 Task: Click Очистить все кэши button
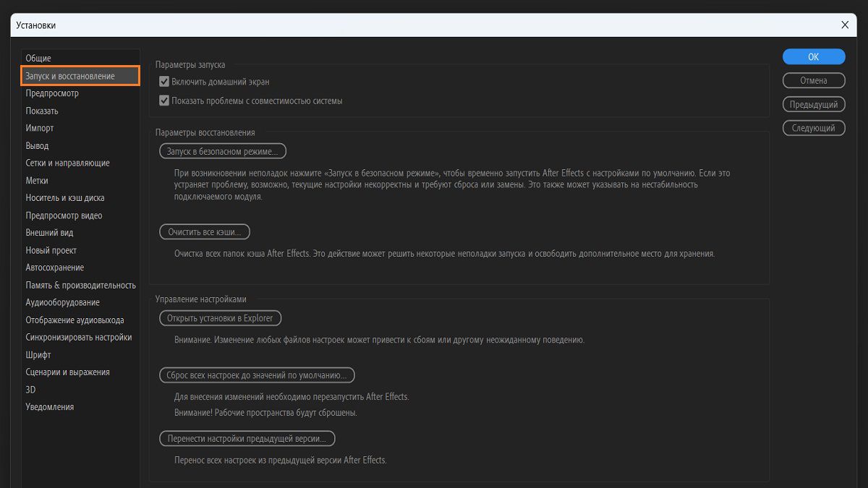coord(205,232)
